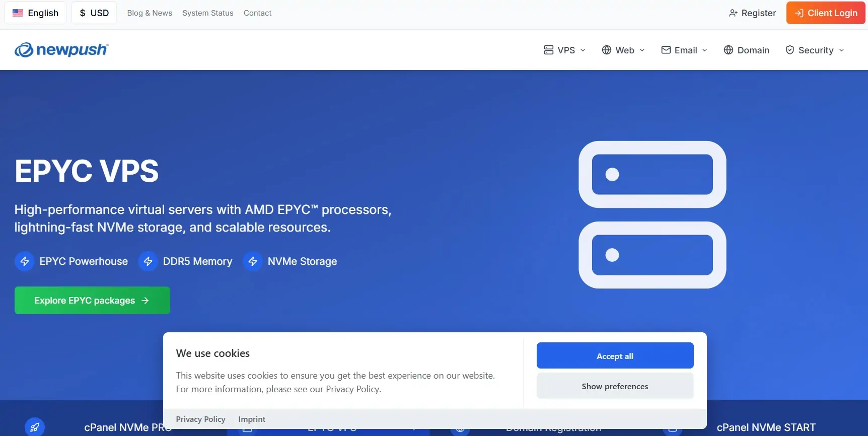Click the "We use cookies" heading
The image size is (868, 436).
[213, 353]
